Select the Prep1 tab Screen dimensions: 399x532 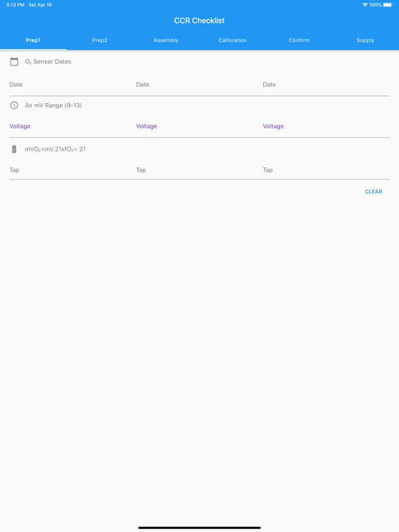pos(33,40)
